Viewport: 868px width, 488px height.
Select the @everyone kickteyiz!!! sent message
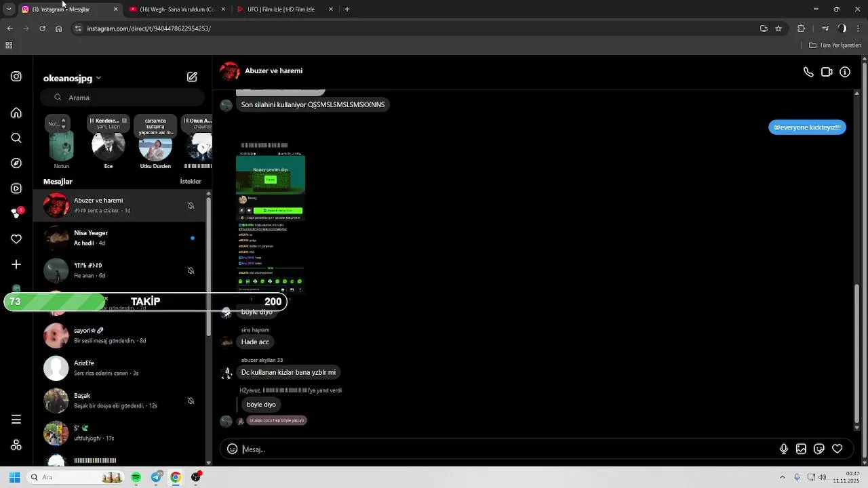(807, 127)
